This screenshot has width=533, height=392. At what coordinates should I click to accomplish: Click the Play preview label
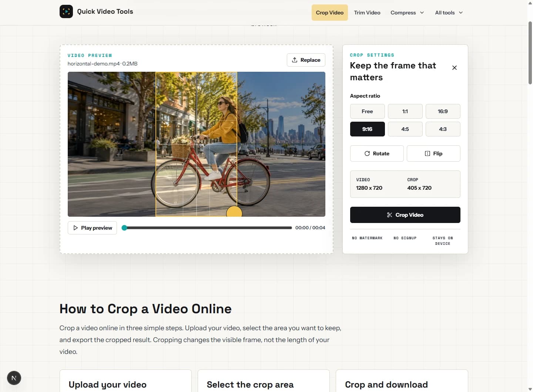click(x=97, y=228)
